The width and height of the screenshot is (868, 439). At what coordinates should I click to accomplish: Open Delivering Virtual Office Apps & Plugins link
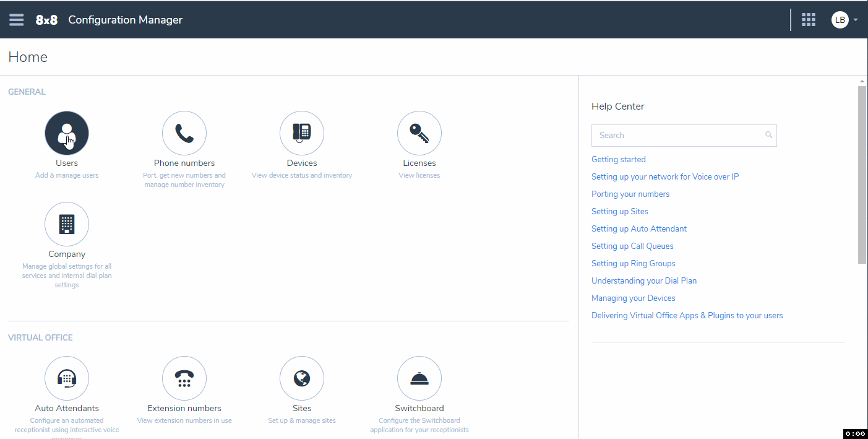687,315
